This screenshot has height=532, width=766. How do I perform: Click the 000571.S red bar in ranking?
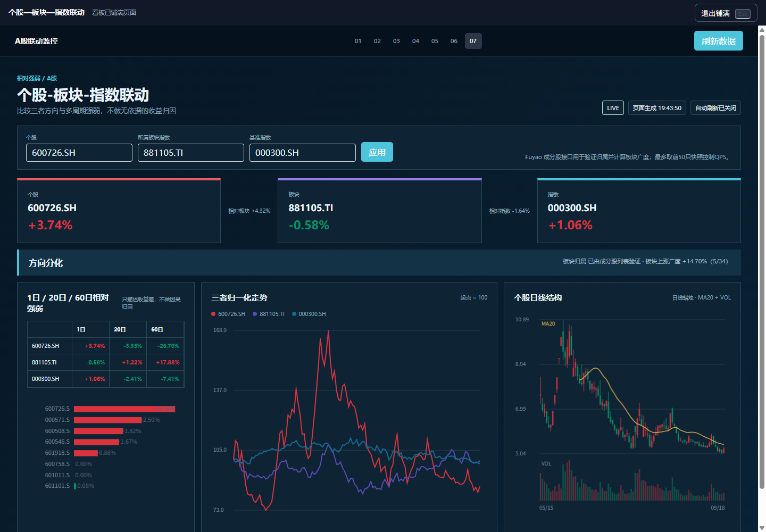[108, 420]
